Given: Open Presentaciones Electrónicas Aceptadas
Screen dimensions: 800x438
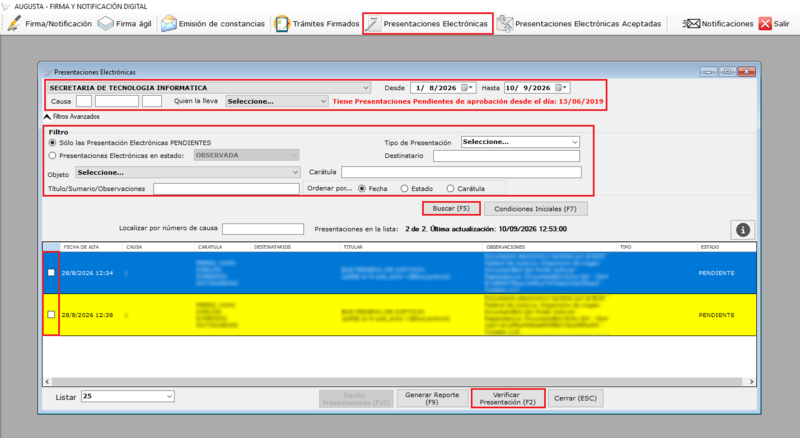Looking at the screenshot, I should [579, 23].
